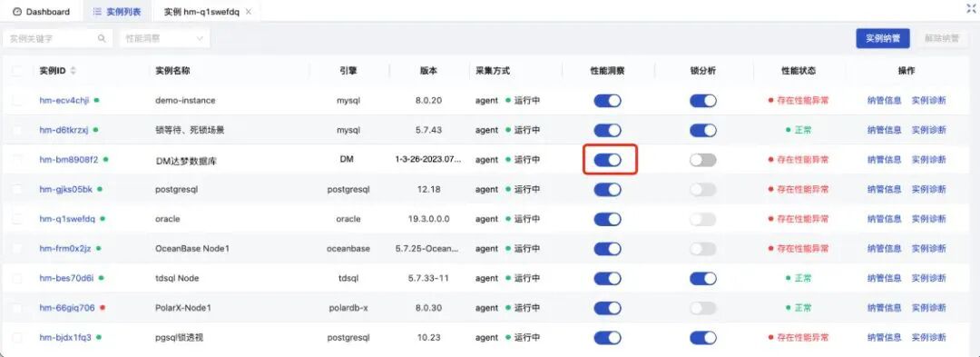980x357 pixels.
Task: Click the 采集方式 column header
Action: pos(493,71)
